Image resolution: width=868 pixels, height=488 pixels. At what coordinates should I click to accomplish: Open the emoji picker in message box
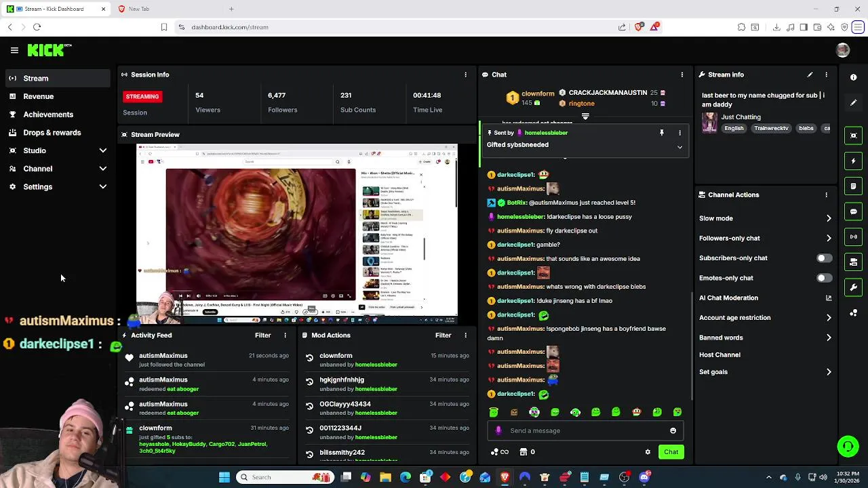coord(673,430)
